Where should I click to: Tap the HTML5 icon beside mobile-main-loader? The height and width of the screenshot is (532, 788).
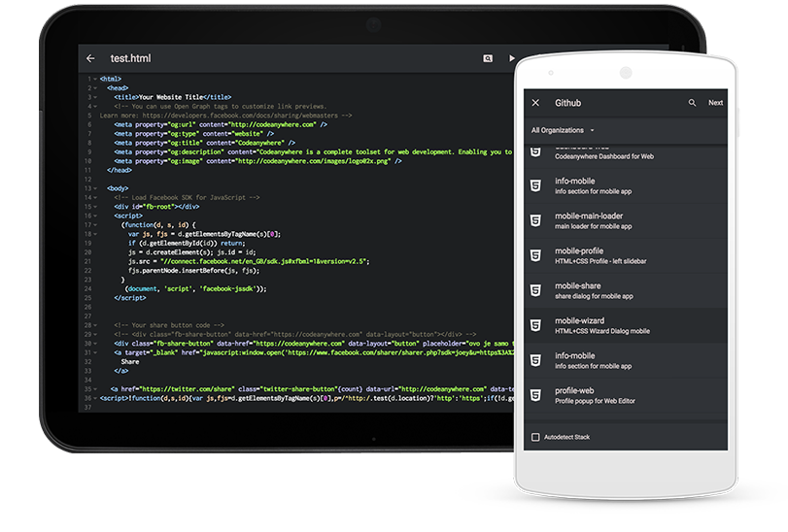[535, 220]
